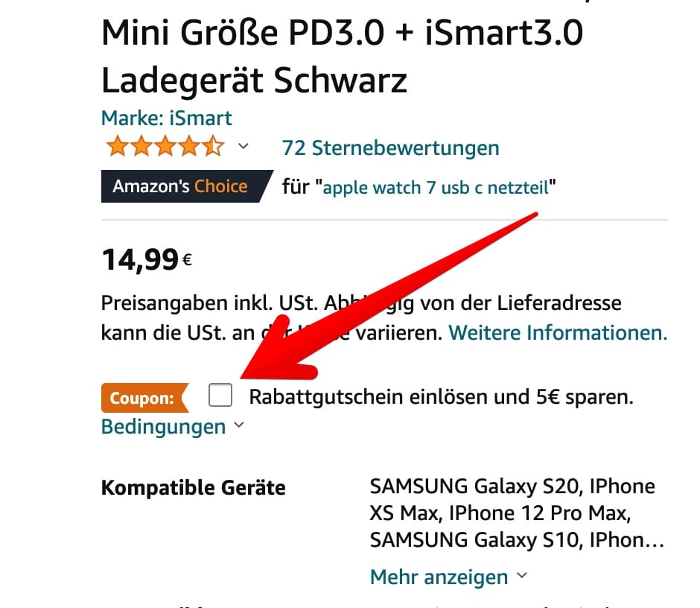Visit the Marke: iSmart brand link
The width and height of the screenshot is (700, 608).
(167, 118)
